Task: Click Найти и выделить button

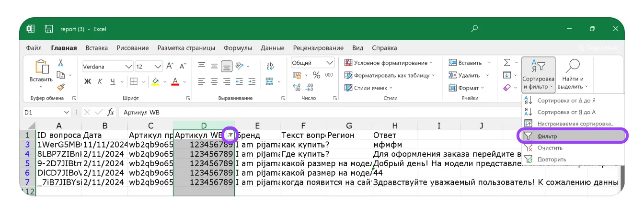Action: click(x=573, y=74)
